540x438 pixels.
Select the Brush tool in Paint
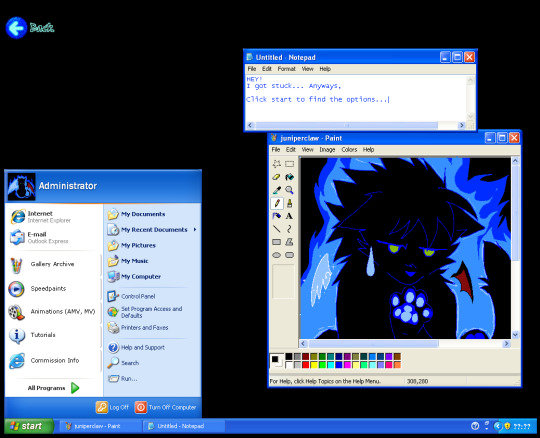tap(289, 203)
